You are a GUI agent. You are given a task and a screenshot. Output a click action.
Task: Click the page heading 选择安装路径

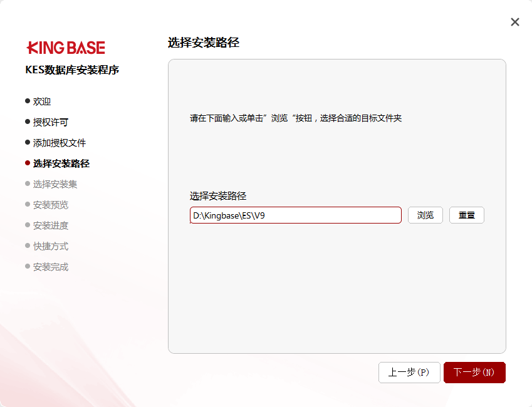pyautogui.click(x=204, y=43)
